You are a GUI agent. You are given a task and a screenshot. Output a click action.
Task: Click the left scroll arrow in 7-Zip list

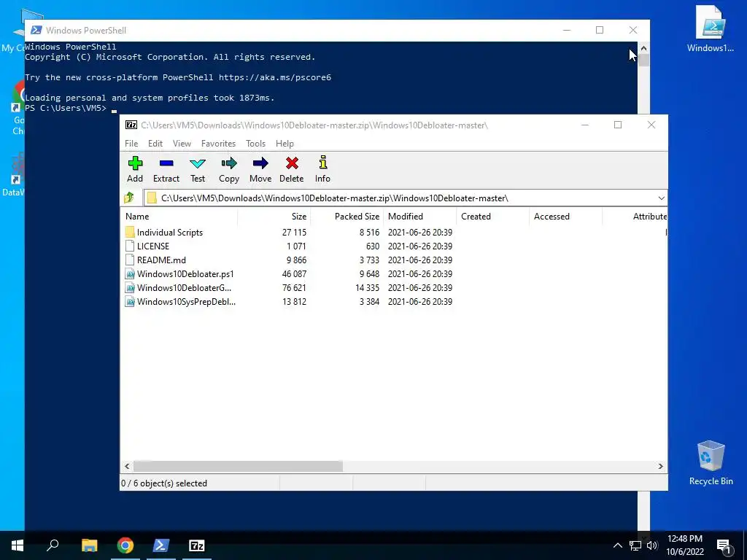[127, 466]
